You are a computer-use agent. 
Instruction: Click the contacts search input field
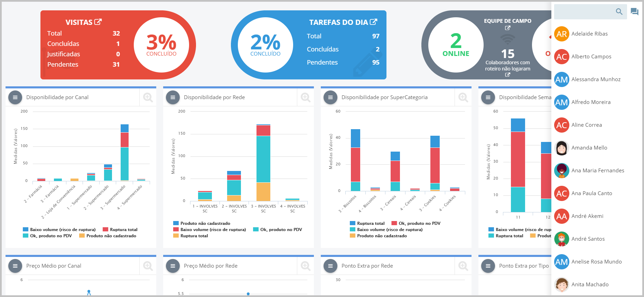coord(584,12)
